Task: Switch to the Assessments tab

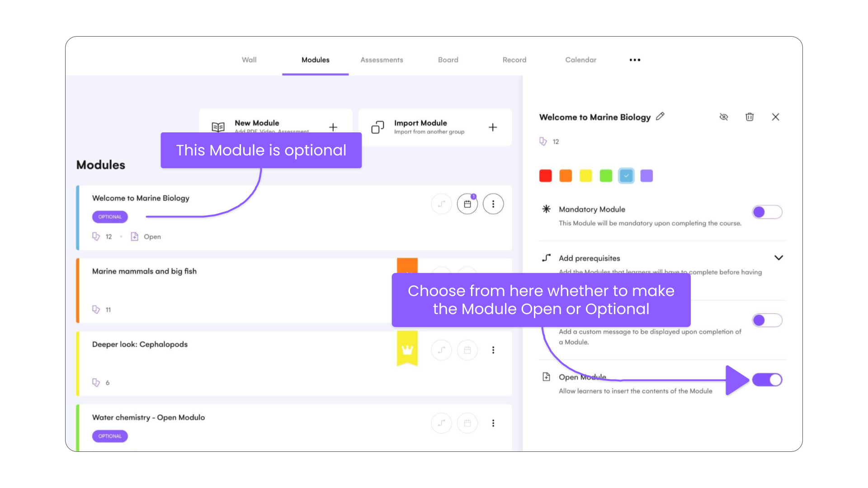Action: [x=382, y=60]
